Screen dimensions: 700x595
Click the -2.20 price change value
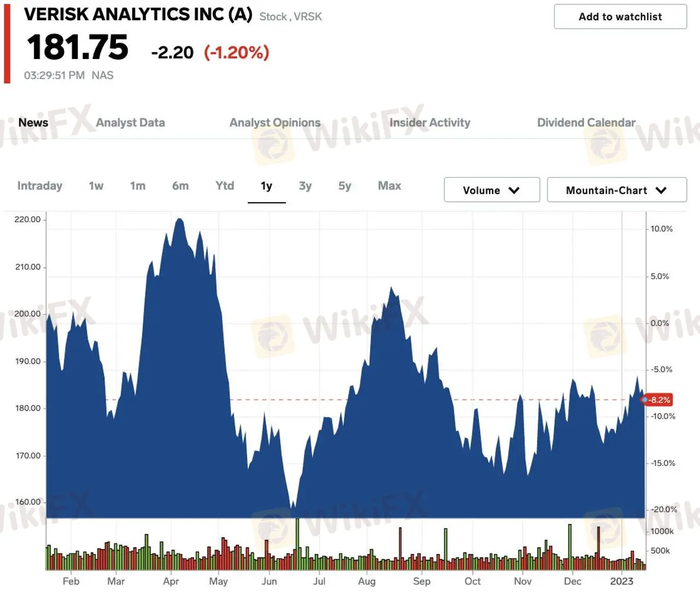pyautogui.click(x=172, y=52)
